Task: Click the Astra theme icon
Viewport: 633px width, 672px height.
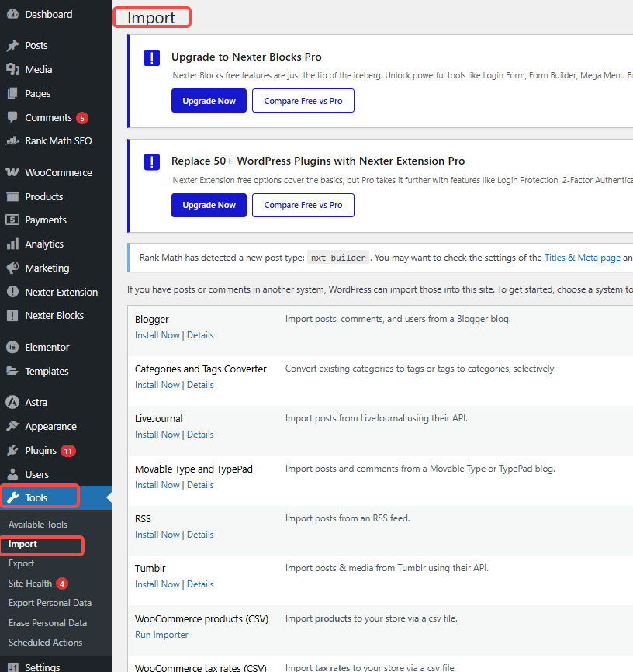Action: tap(34, 402)
